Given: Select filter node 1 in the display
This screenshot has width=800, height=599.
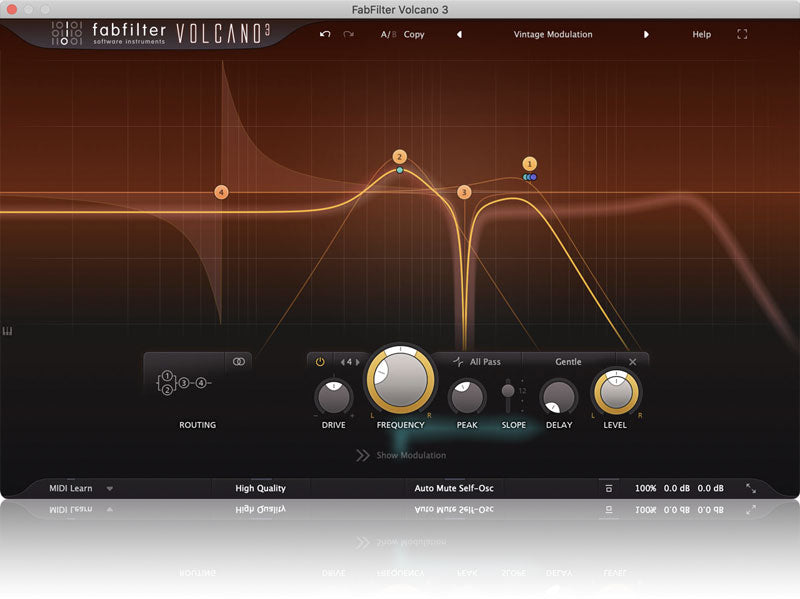Looking at the screenshot, I should point(530,164).
